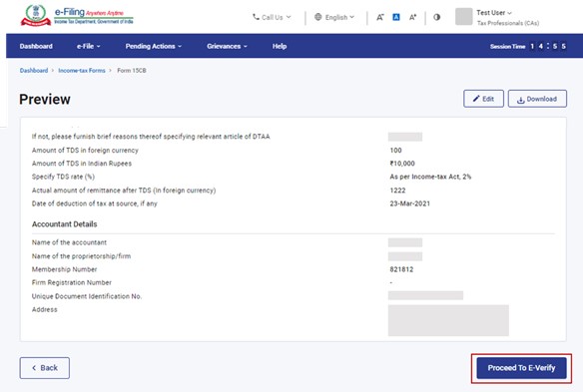
Task: Open the Grievances menu
Action: 227,46
